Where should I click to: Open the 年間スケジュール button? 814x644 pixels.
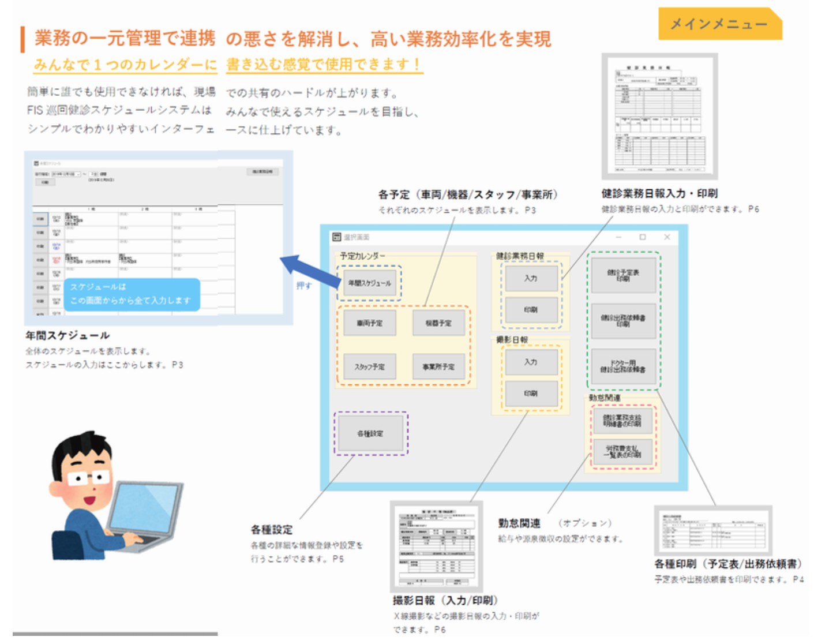pyautogui.click(x=369, y=283)
